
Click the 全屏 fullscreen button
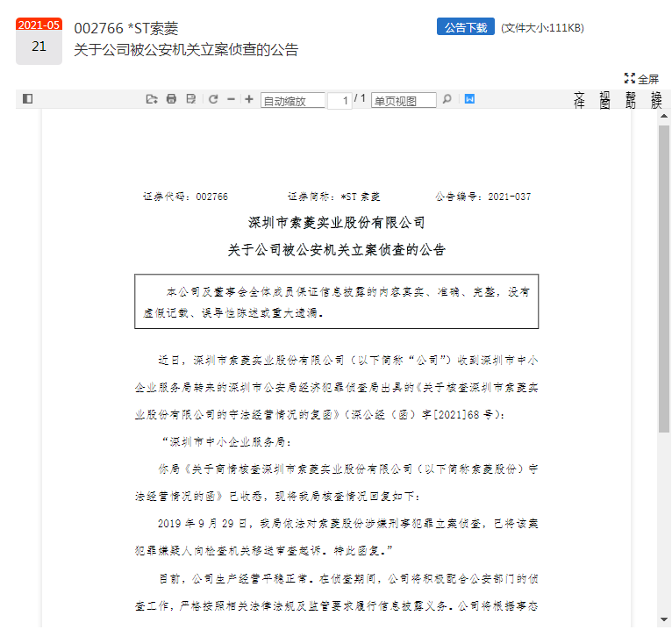click(x=641, y=79)
